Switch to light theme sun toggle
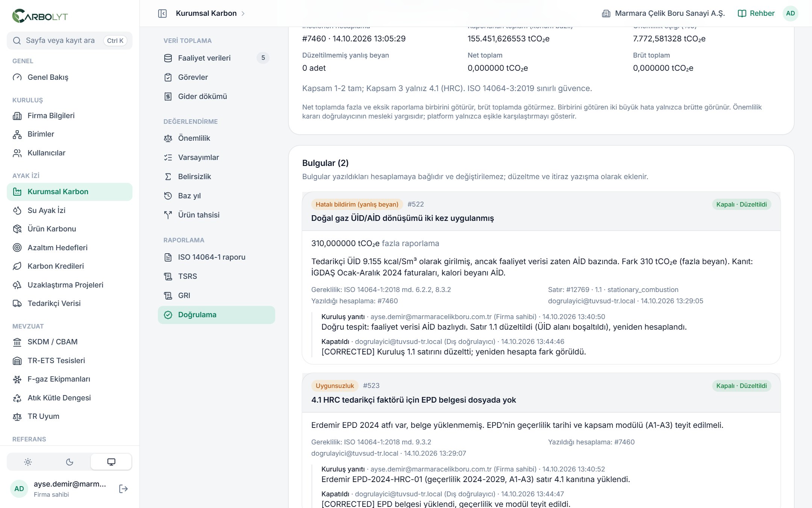 click(x=28, y=462)
